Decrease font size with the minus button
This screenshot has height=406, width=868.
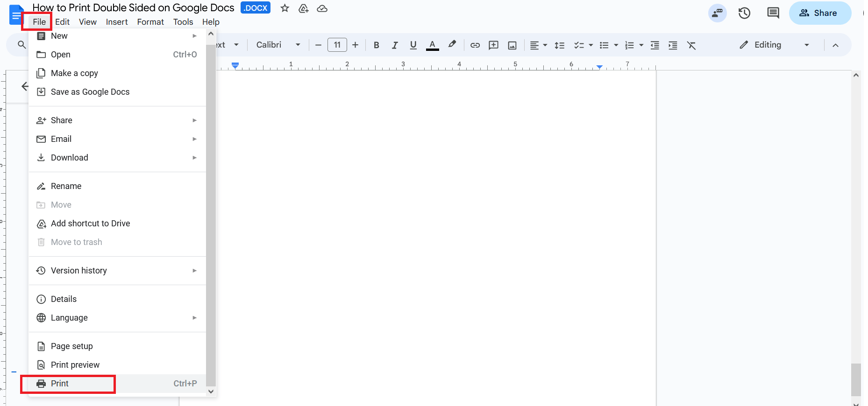319,45
